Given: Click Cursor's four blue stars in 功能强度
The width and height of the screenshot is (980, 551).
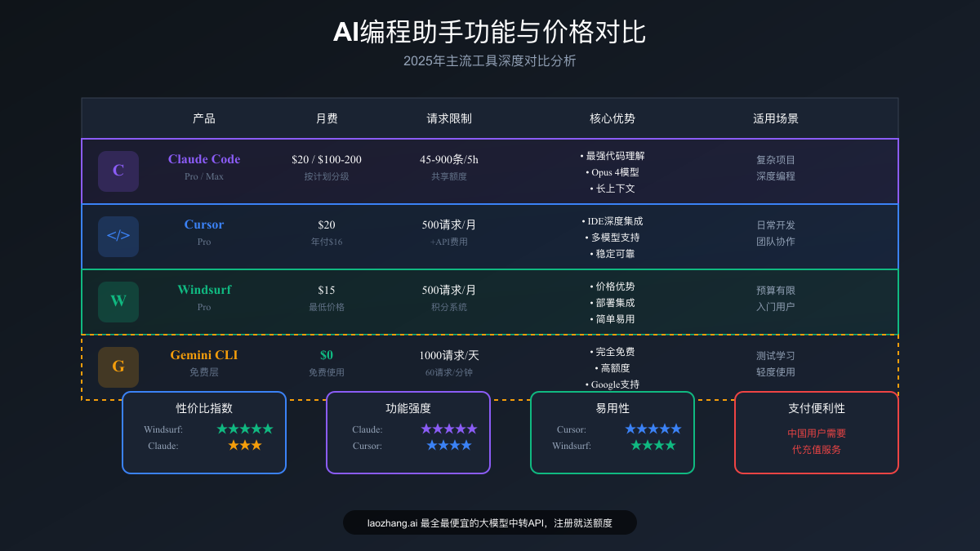Looking at the screenshot, I should [x=449, y=445].
